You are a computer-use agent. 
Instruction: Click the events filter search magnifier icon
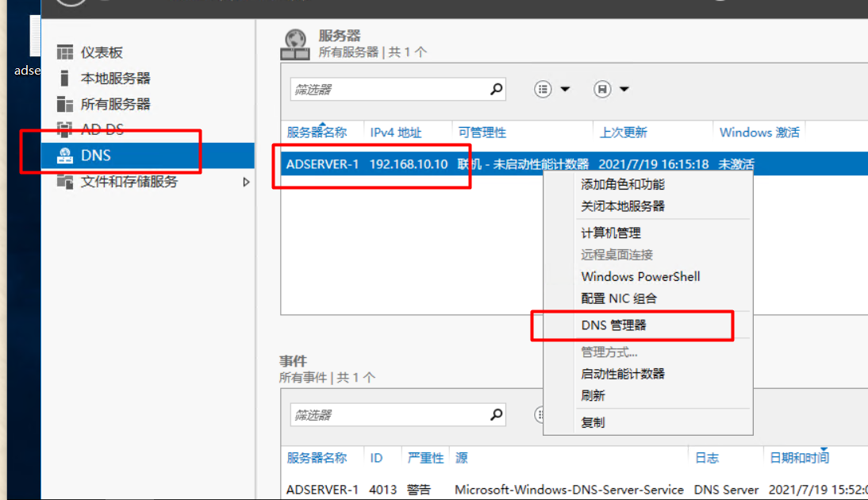point(497,414)
